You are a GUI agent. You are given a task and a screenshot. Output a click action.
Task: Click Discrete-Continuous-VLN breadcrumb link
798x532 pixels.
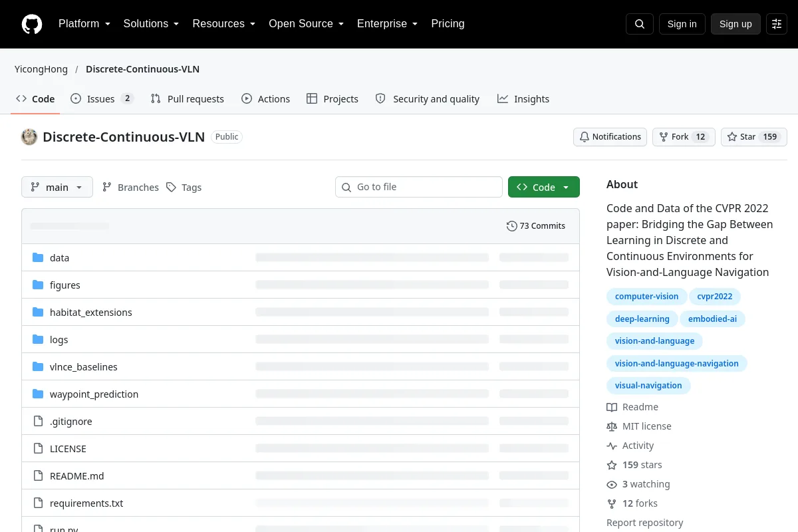(x=142, y=69)
